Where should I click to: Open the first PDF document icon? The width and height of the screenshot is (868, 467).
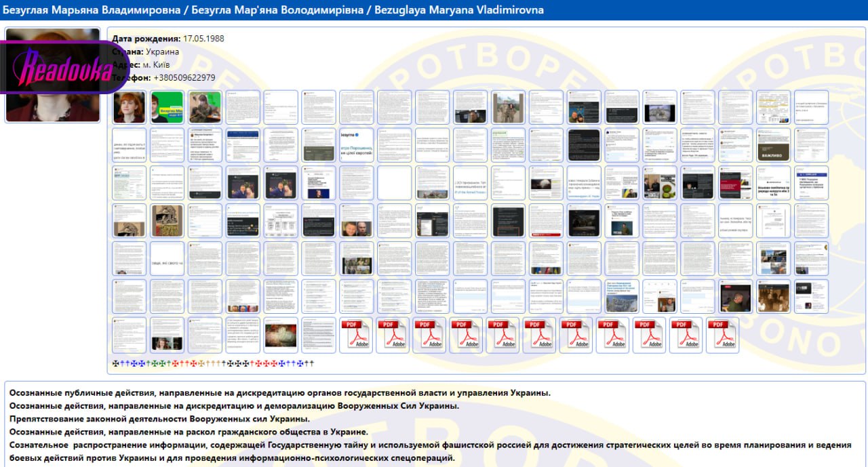[356, 335]
